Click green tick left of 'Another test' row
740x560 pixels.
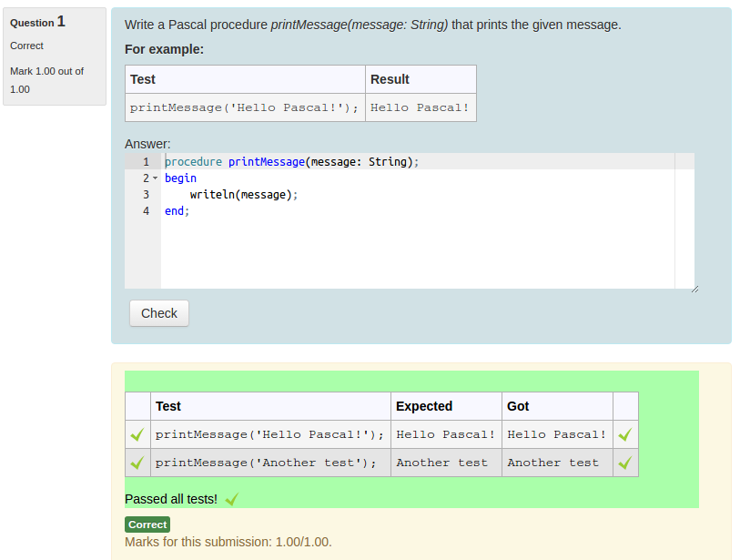(x=137, y=463)
